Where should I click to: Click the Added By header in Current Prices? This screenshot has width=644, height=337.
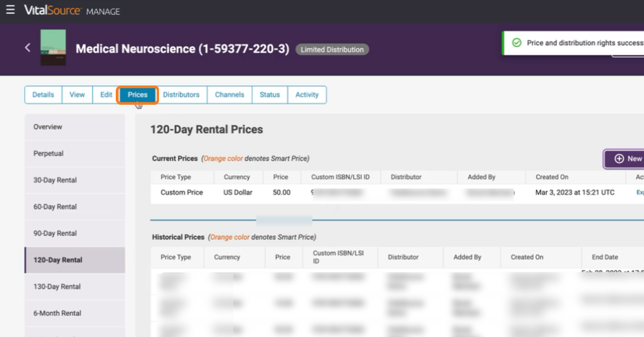click(x=481, y=177)
